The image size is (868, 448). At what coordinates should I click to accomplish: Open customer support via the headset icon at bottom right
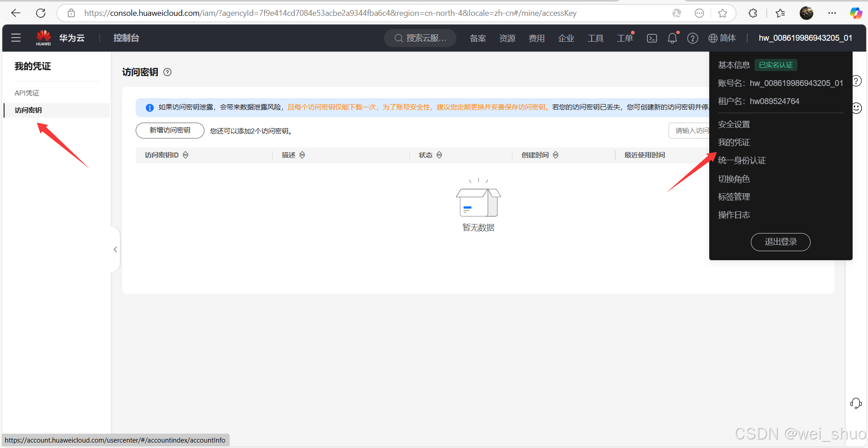(856, 403)
